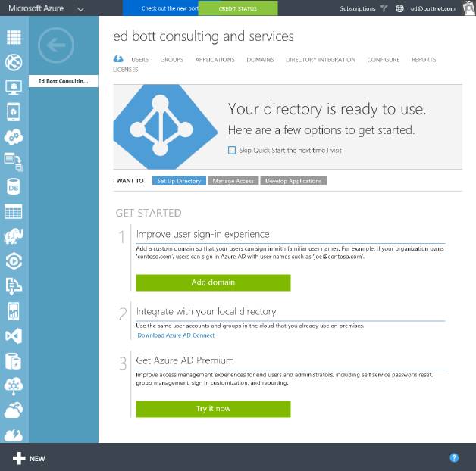Open Virtual Machines monitor icon in sidebar
The image size is (476, 471).
[x=14, y=87]
